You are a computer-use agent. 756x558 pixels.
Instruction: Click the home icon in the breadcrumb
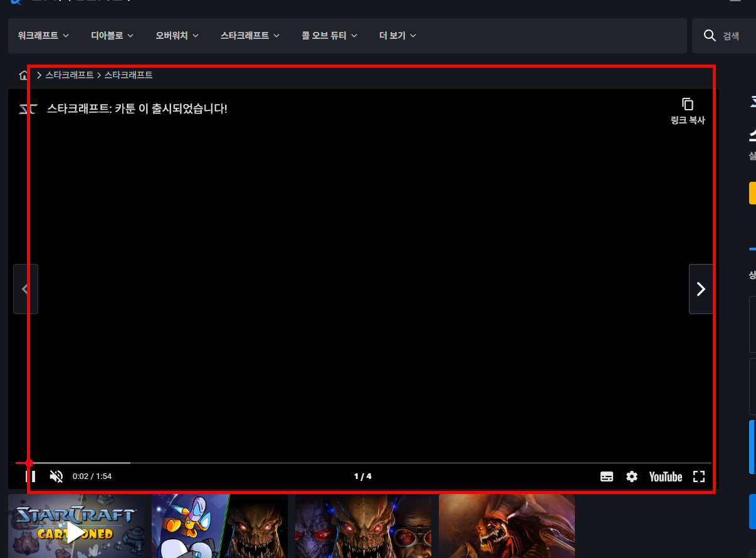(x=23, y=75)
